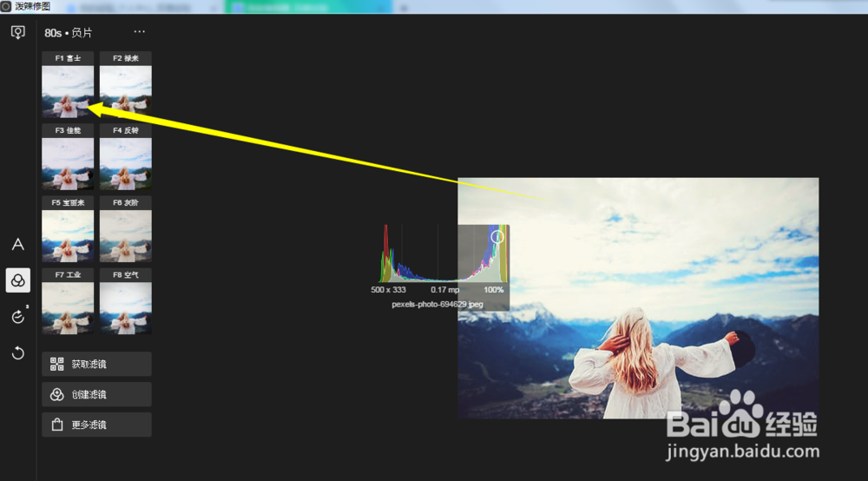Open the import/export icon at sidebar top
Image resolution: width=868 pixels, height=481 pixels.
[x=17, y=32]
